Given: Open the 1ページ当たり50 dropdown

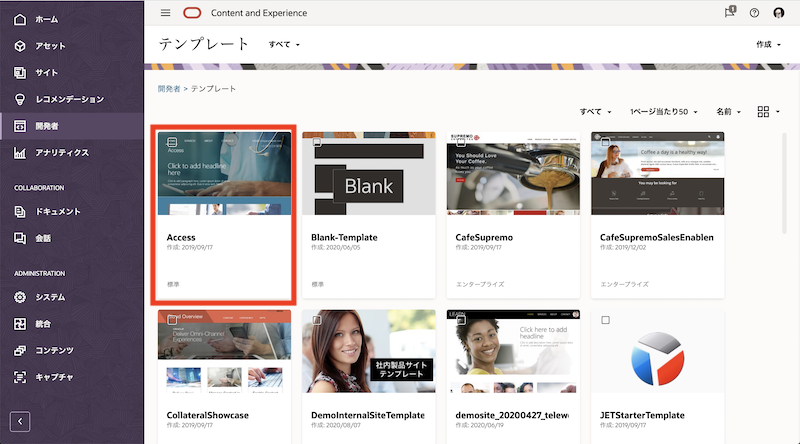Looking at the screenshot, I should click(x=663, y=112).
